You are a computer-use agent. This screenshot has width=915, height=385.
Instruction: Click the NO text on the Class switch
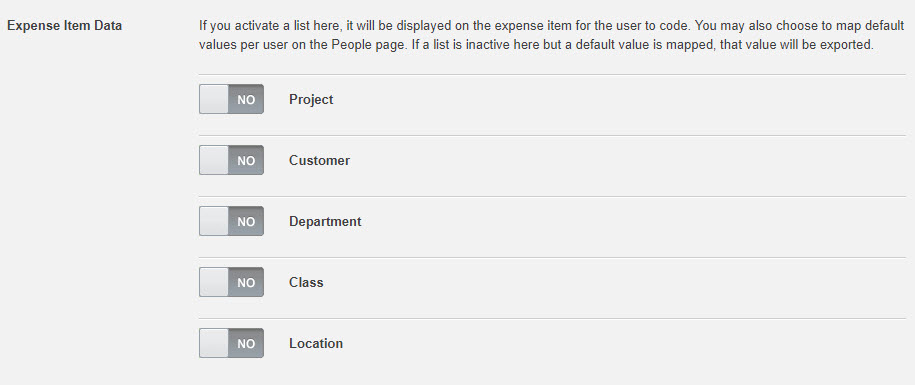(x=246, y=282)
